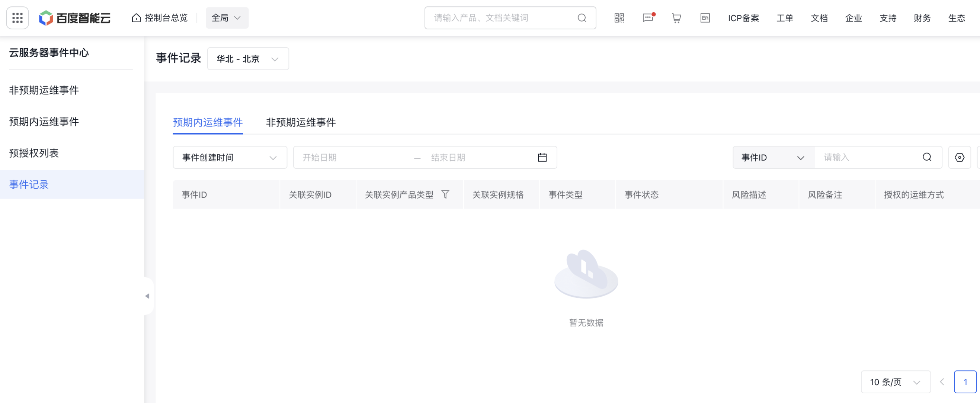Open the shopping cart icon
This screenshot has width=980, height=403.
[x=676, y=18]
